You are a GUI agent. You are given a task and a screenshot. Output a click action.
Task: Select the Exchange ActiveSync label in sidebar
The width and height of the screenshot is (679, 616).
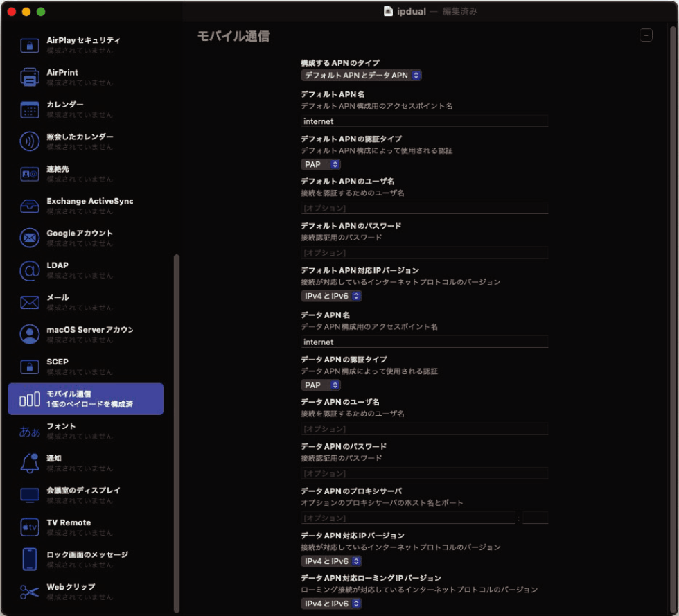(90, 201)
